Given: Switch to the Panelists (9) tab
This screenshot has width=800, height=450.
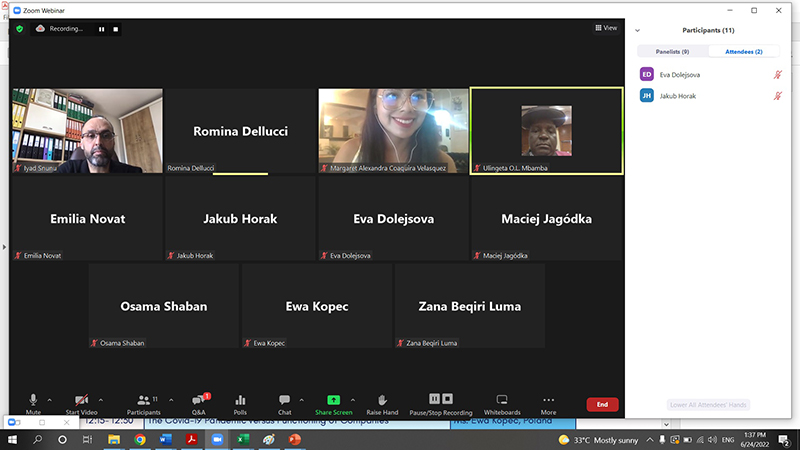Looking at the screenshot, I should point(672,51).
